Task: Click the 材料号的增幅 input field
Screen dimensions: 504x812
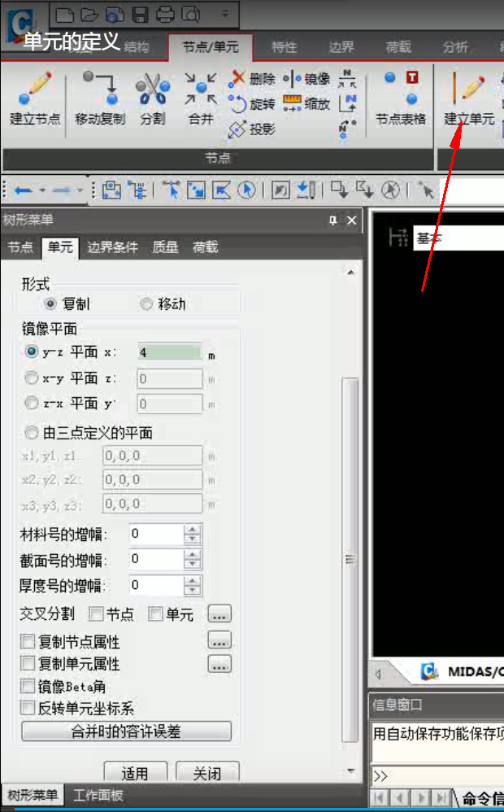Action: coord(157,534)
